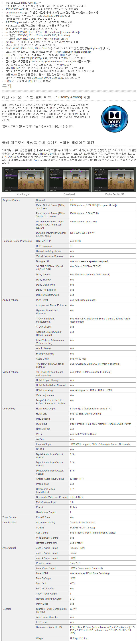Click the Dolby Enbled SP caption

tap(115, 194)
